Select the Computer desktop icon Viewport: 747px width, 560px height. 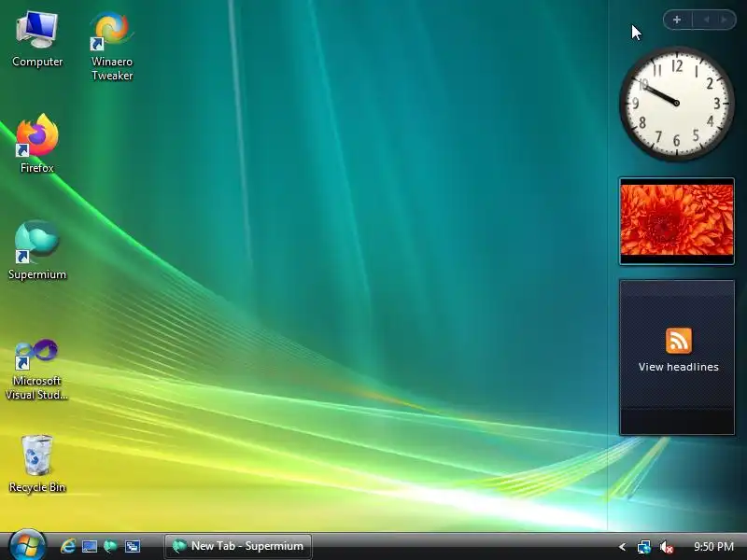[x=37, y=40]
